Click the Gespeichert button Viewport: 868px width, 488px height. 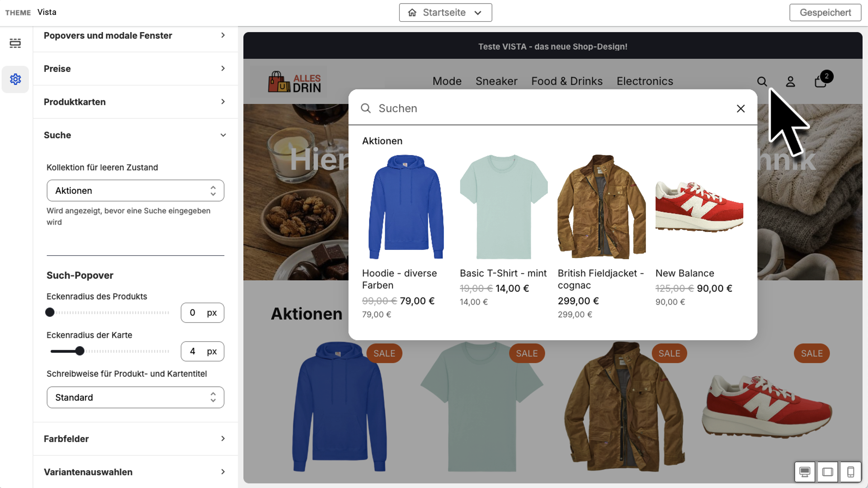click(x=825, y=13)
